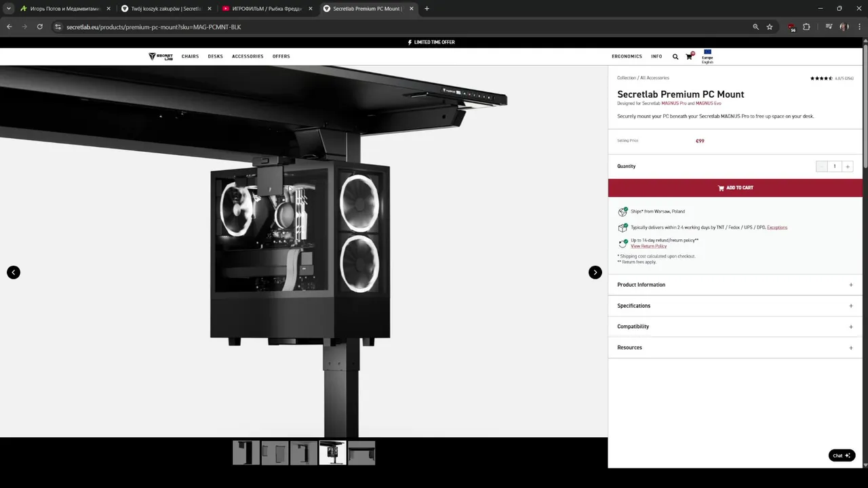Close the Twój koszyk zakupów tab
The image size is (868, 488).
pos(210,9)
